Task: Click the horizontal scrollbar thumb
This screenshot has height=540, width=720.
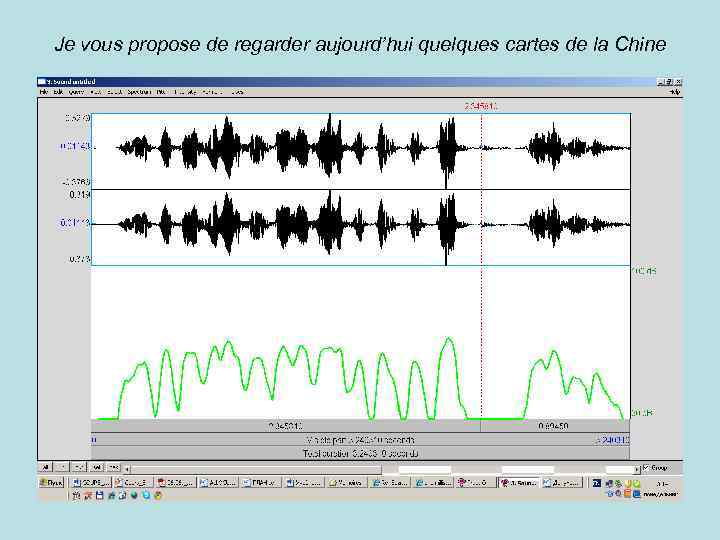Action: (x=256, y=469)
